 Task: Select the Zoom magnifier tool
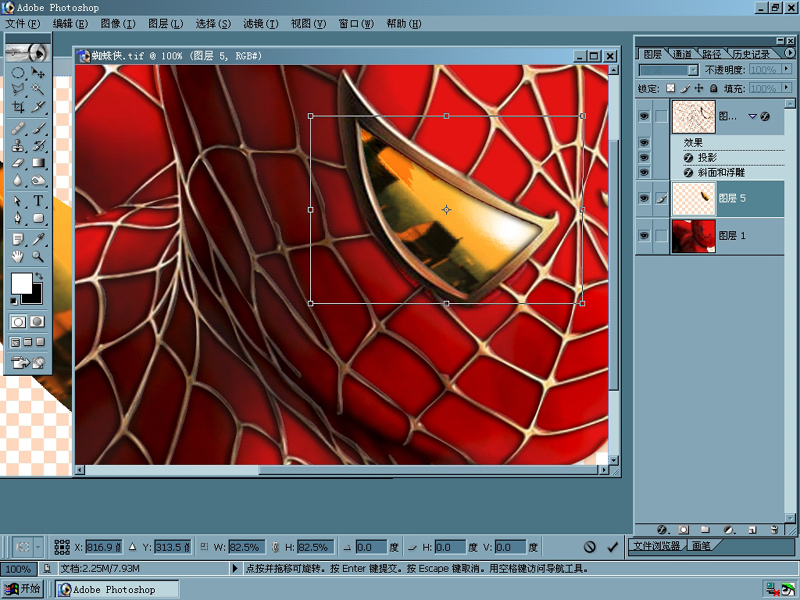tap(38, 256)
